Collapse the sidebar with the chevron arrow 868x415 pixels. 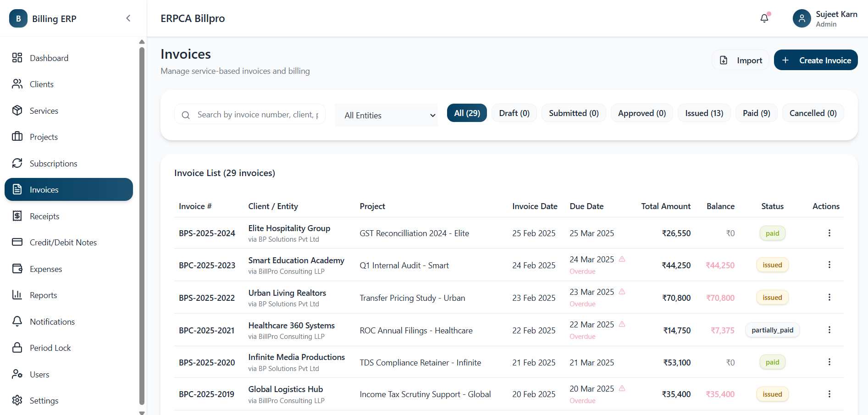(128, 18)
